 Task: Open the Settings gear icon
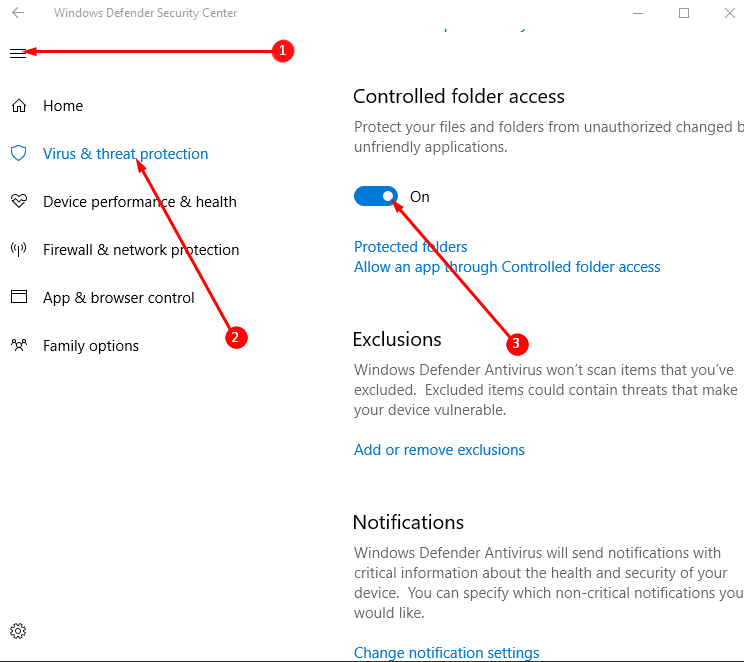18,631
